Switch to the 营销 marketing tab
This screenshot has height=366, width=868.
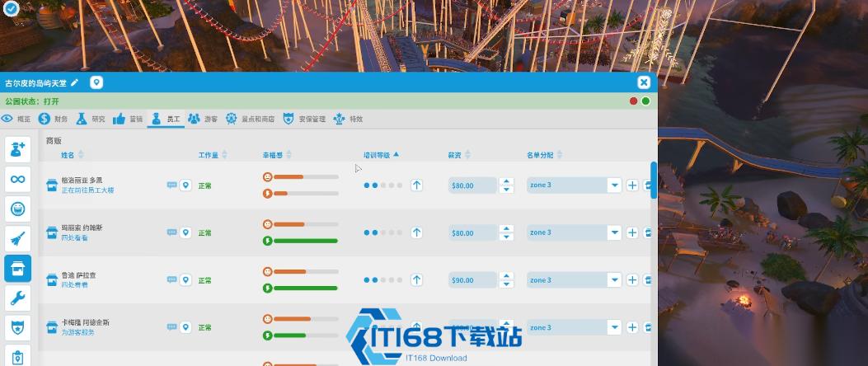tap(127, 119)
